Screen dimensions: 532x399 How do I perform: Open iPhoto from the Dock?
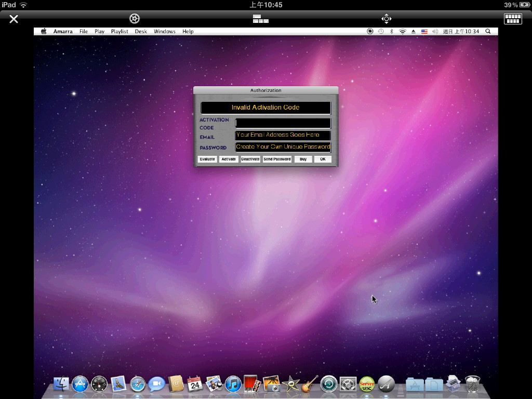(271, 384)
